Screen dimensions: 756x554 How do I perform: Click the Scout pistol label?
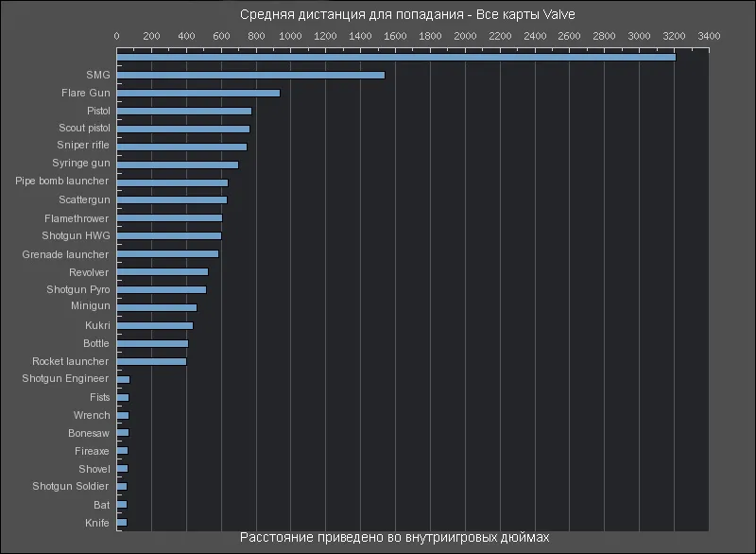point(83,128)
